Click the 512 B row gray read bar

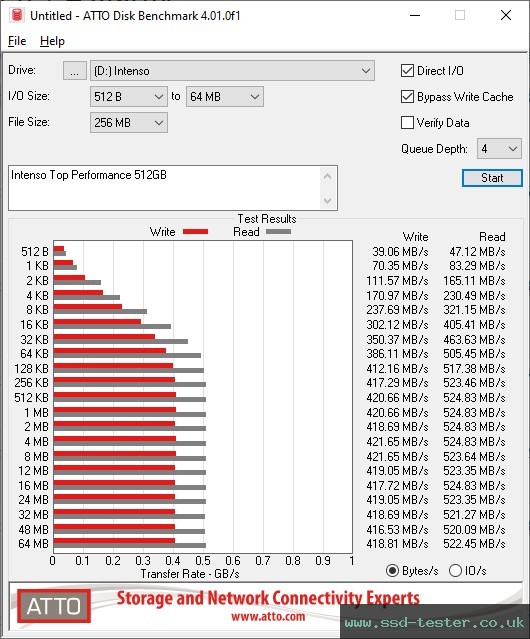point(60,253)
